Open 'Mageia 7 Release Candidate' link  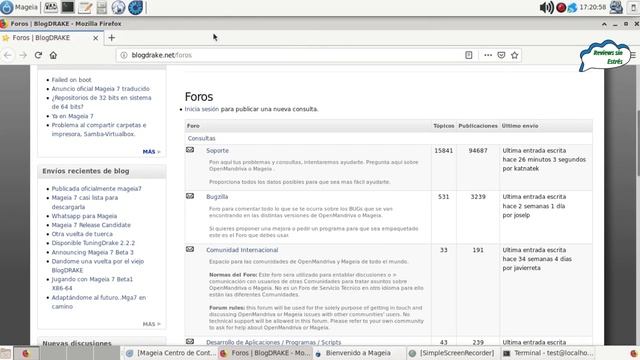pos(91,225)
